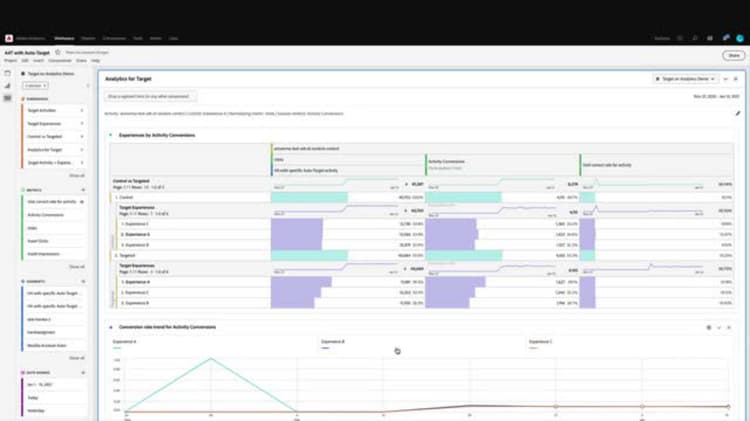This screenshot has width=750, height=421.
Task: Click the Adobe logo in top bar
Action: click(9, 38)
